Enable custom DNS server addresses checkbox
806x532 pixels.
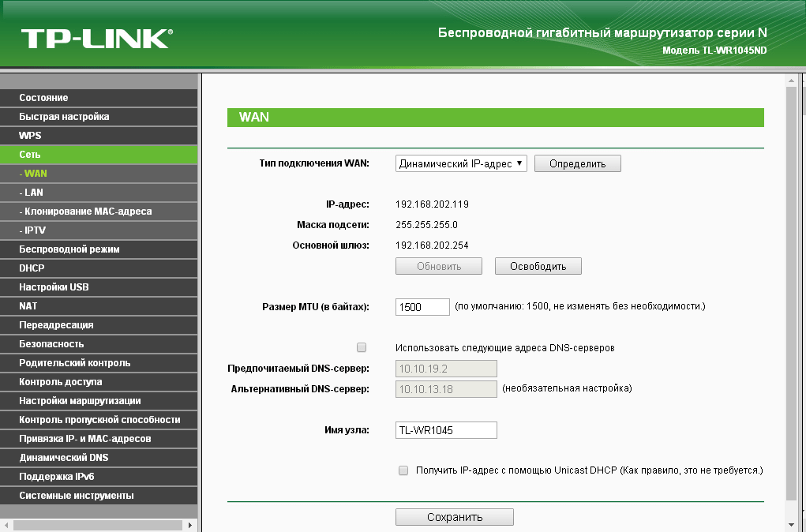[362, 347]
